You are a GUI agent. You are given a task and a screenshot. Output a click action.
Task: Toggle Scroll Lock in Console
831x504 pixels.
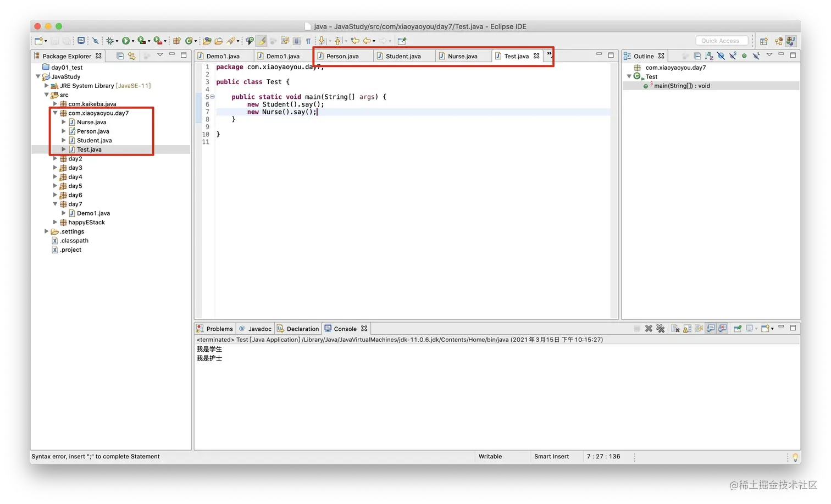(687, 329)
